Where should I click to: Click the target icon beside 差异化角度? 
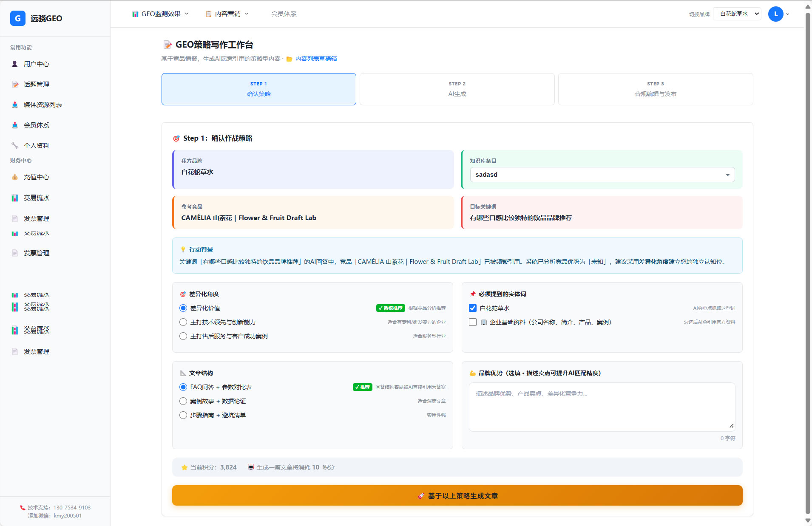(183, 294)
